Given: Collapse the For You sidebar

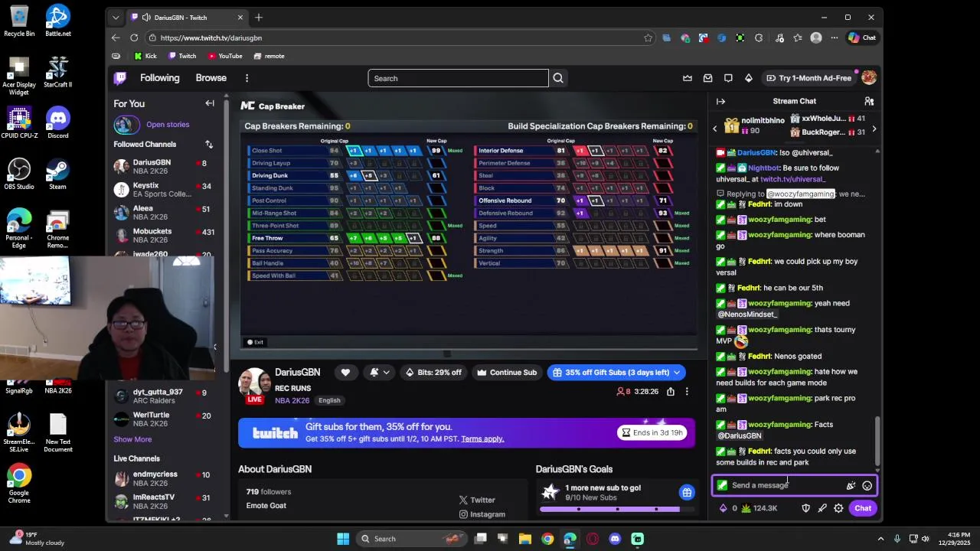Looking at the screenshot, I should (x=210, y=103).
